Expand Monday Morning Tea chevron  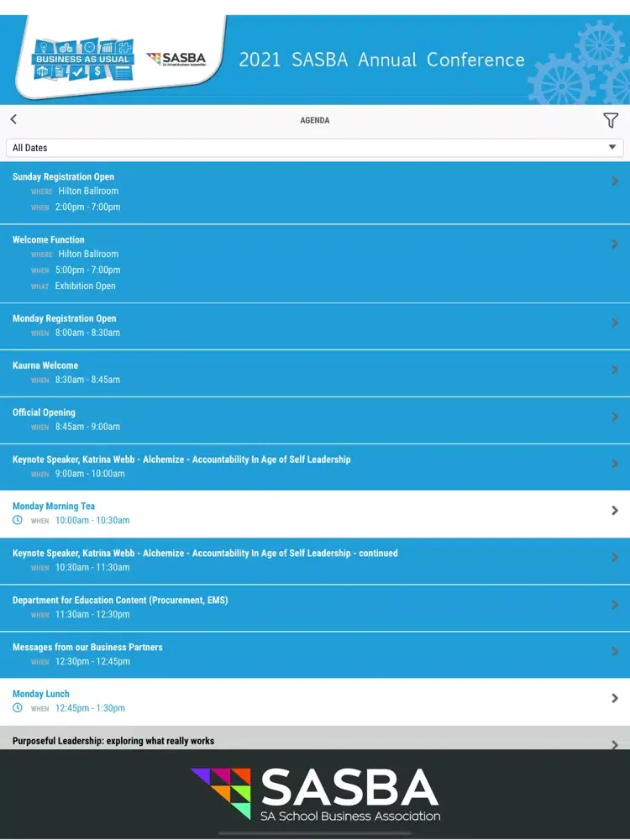[x=615, y=511]
